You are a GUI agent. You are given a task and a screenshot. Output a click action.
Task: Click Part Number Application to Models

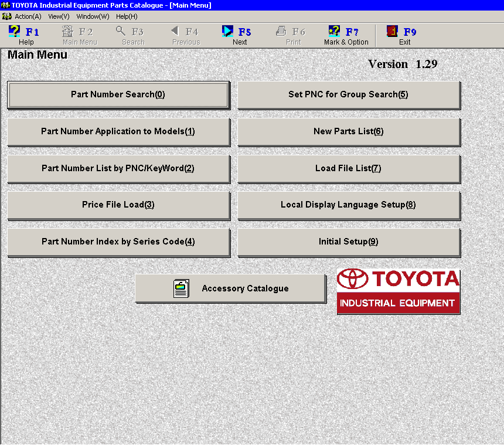[118, 132]
